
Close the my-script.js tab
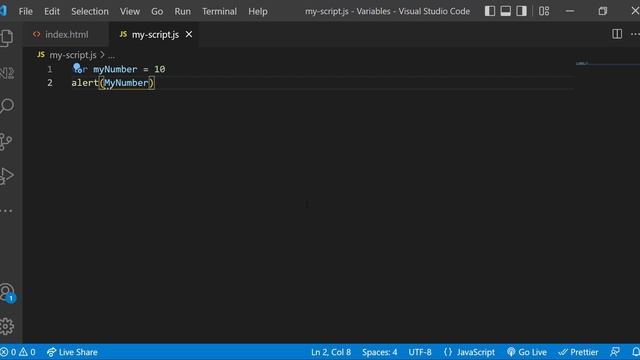point(189,34)
